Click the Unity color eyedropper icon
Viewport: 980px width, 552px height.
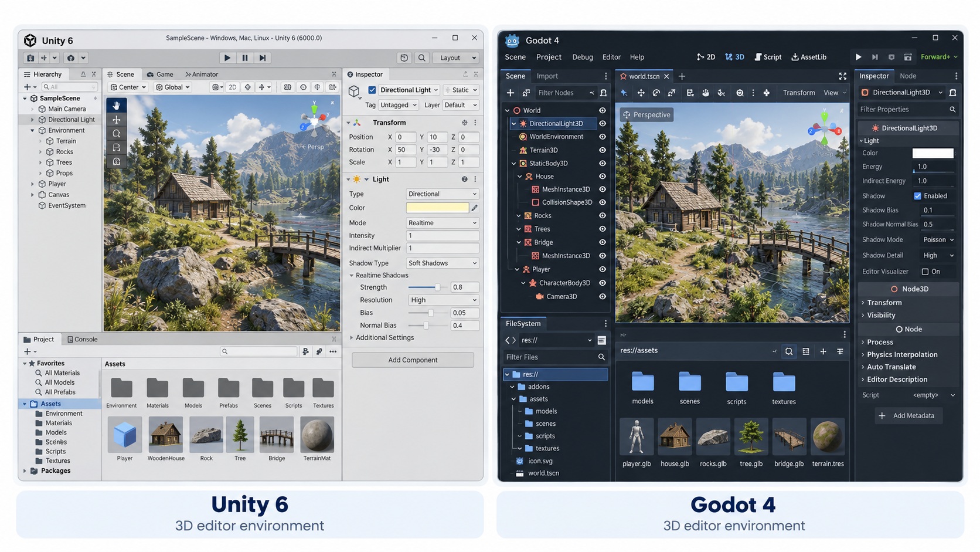tap(474, 208)
